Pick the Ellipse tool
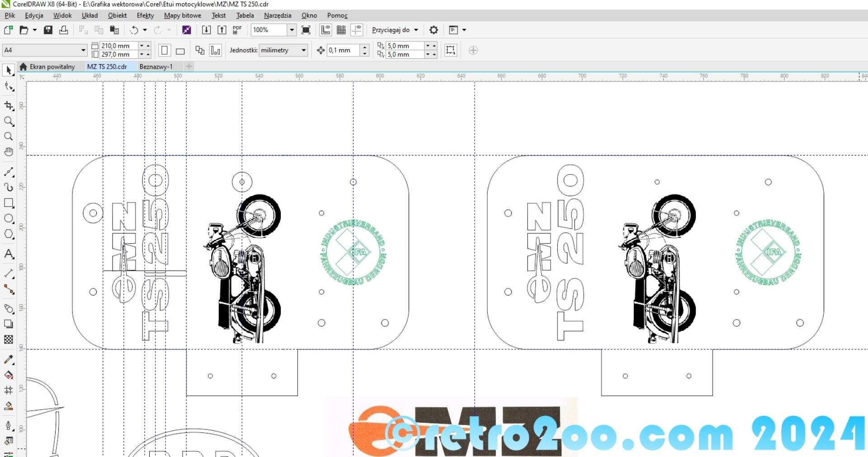The height and width of the screenshot is (457, 868). click(x=9, y=218)
